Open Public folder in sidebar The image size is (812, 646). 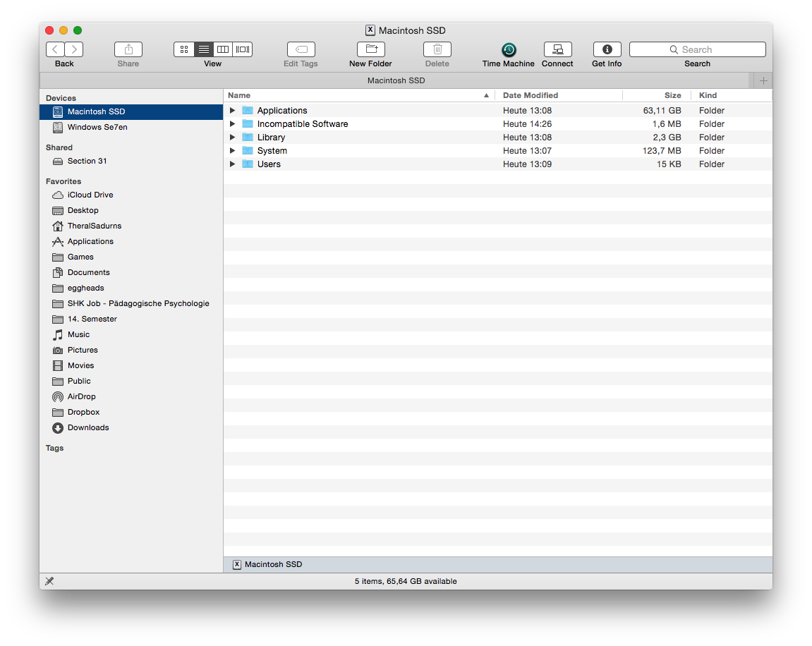(131, 382)
